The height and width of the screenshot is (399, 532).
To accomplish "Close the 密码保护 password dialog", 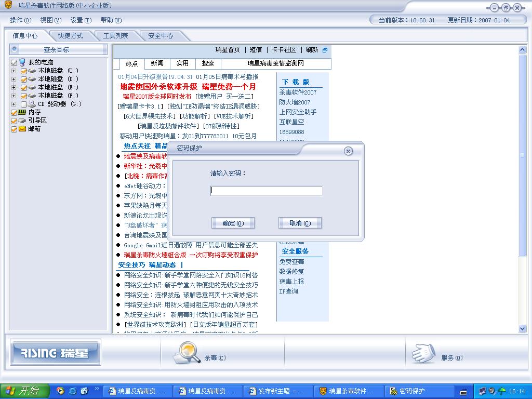I will [348, 151].
